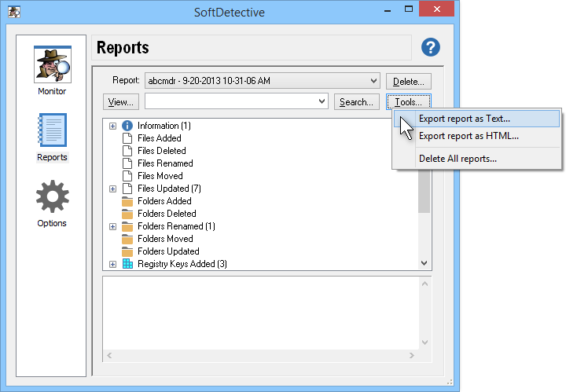Click the Delete... button
This screenshot has width=566, height=392.
point(408,82)
